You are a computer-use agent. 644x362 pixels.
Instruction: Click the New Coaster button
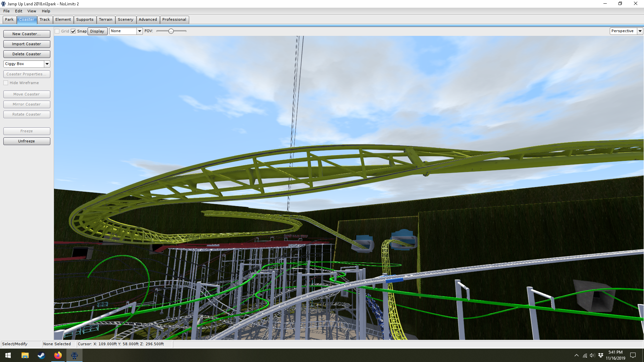point(26,34)
